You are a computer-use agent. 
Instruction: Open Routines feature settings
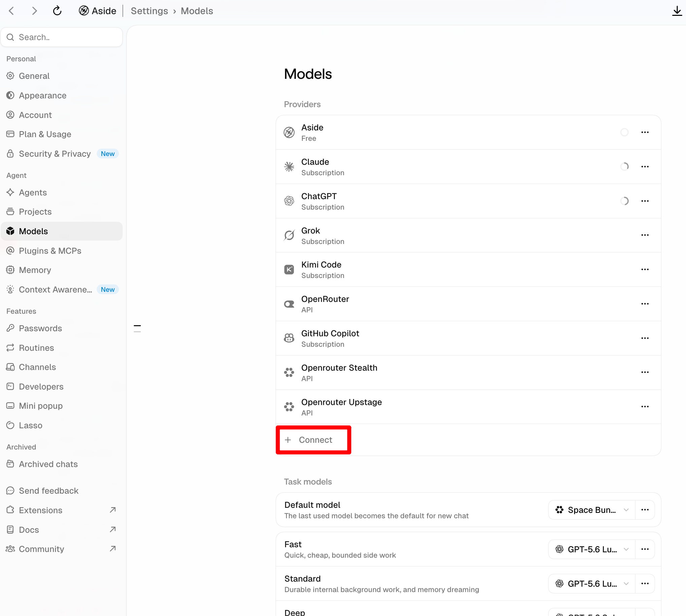[62, 348]
